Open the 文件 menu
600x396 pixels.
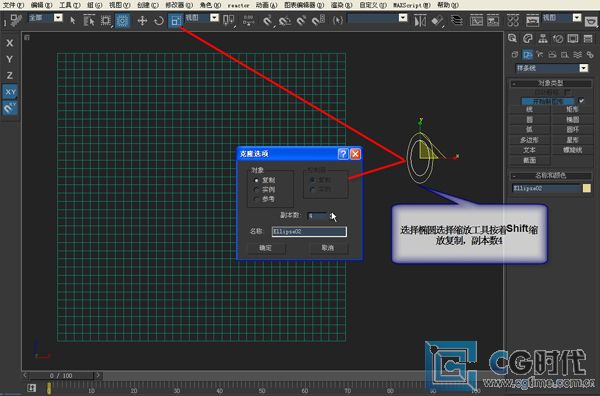click(13, 5)
